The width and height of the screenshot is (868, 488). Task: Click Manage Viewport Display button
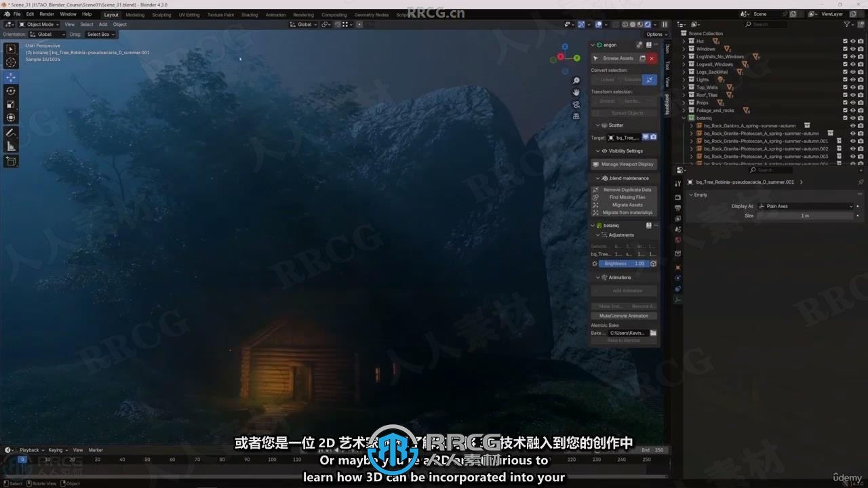624,164
